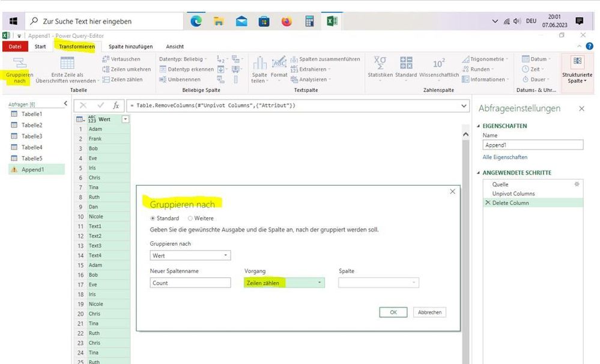Viewport: 600px width, 364px height.
Task: Collapse the ANGEWENDETE SCHRITTE section
Action: point(478,172)
